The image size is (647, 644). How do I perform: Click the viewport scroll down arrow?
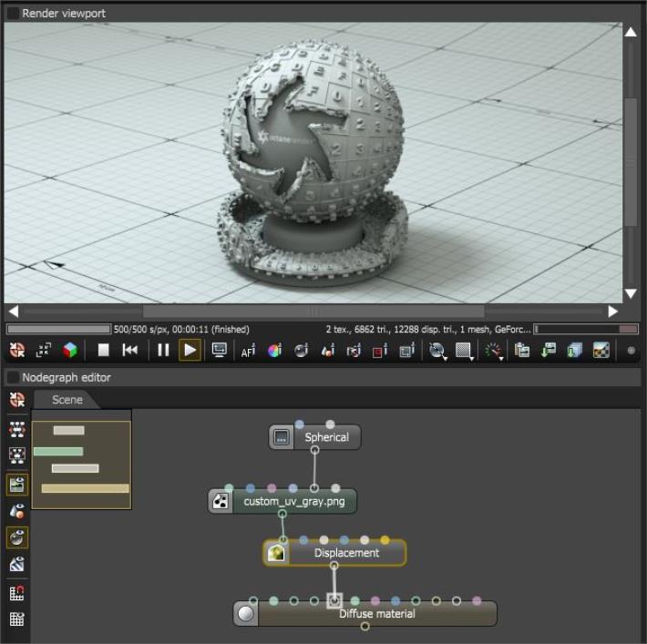631,293
